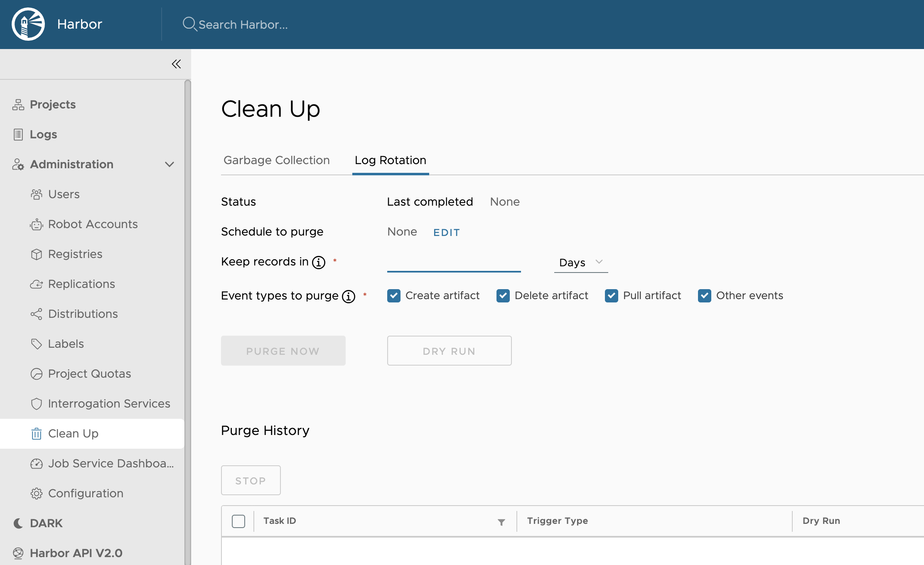Open the Days unit dropdown
This screenshot has height=565, width=924.
581,262
